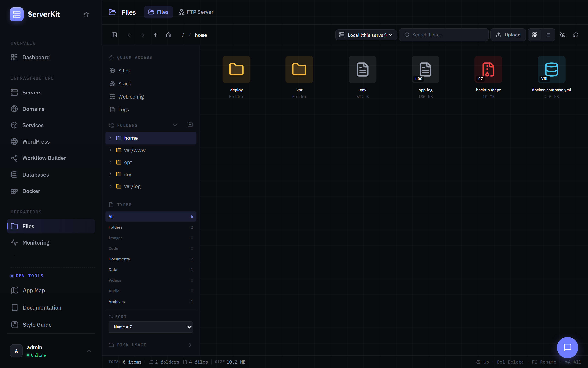Open Servers in the sidebar

[51, 92]
